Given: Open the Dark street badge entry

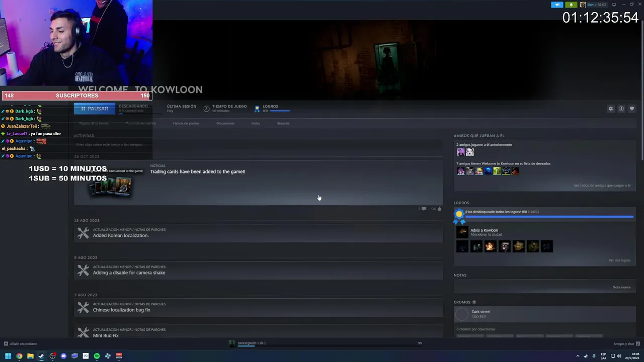Looking at the screenshot, I should pos(544,315).
